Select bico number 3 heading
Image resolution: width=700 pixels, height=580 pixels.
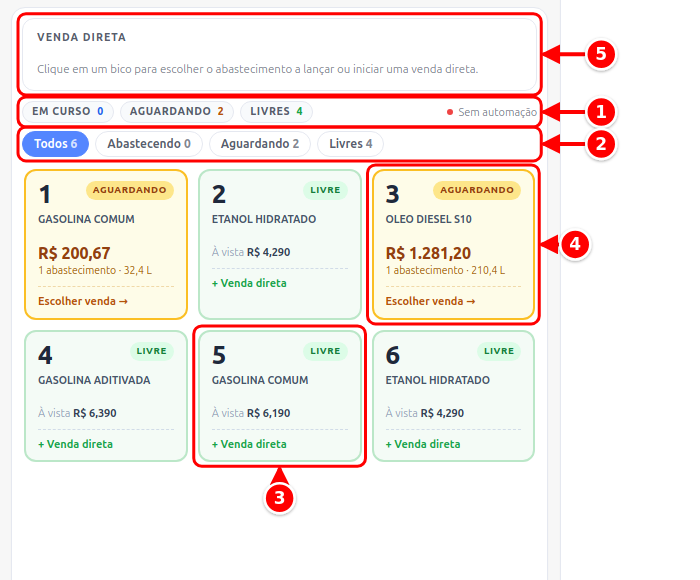(392, 195)
